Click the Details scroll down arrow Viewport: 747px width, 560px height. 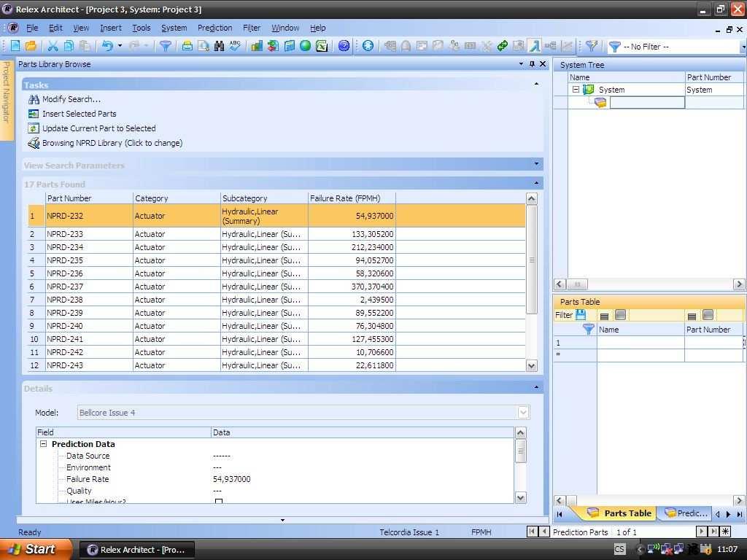(x=521, y=497)
